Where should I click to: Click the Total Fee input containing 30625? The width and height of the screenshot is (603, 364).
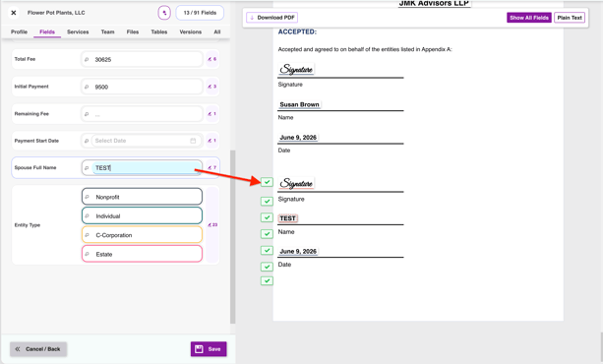coord(142,59)
